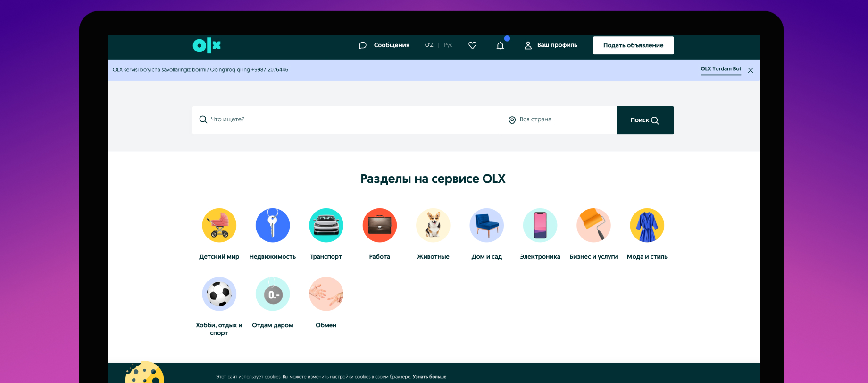
Task: Click the Разделы на сервисе OLX heading
Action: (x=433, y=179)
